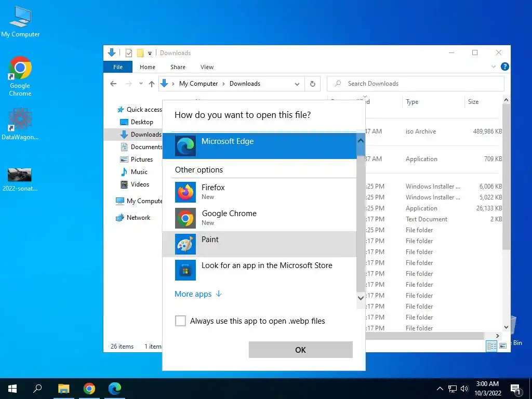The width and height of the screenshot is (532, 399).
Task: Select Microsoft Edge in the open-with list
Action: (x=260, y=146)
